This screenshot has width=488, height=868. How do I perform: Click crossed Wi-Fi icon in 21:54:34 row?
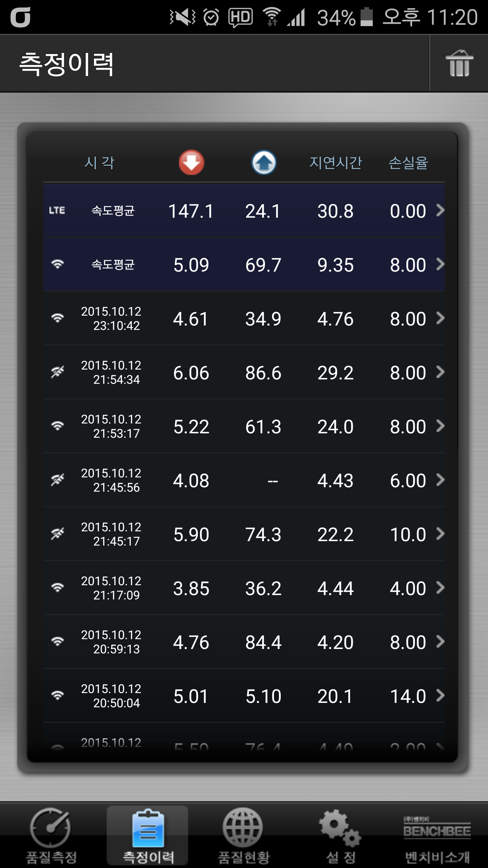click(58, 372)
